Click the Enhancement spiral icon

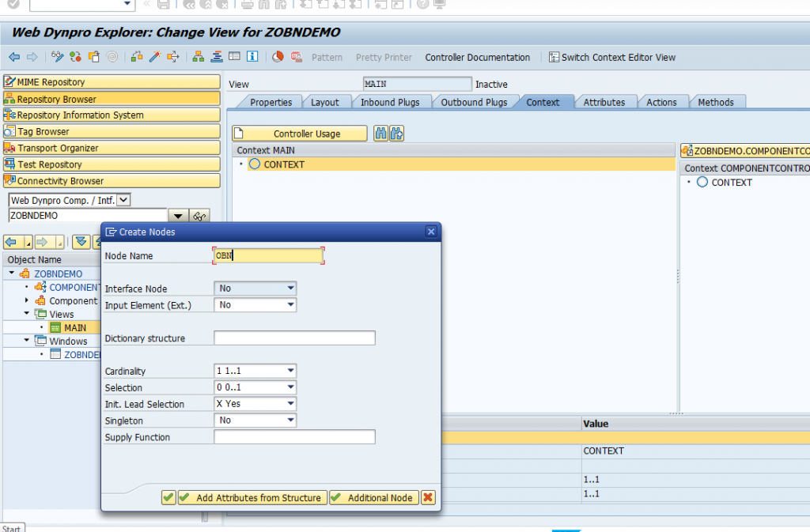(x=112, y=57)
